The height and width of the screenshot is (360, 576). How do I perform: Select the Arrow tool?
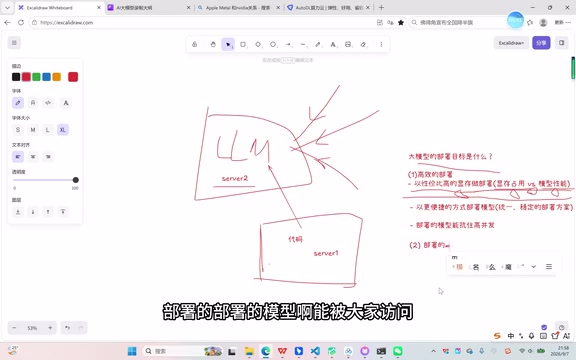(x=288, y=44)
